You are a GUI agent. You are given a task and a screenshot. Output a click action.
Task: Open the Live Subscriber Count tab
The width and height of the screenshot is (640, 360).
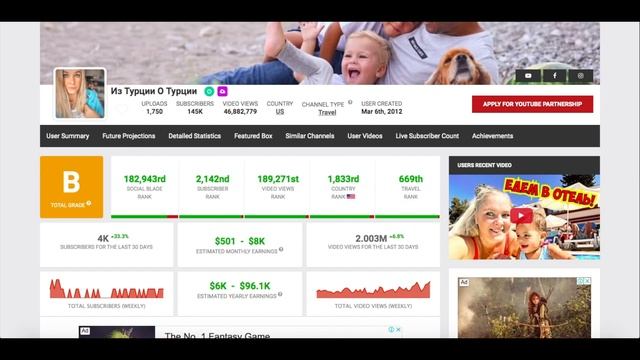pos(427,136)
